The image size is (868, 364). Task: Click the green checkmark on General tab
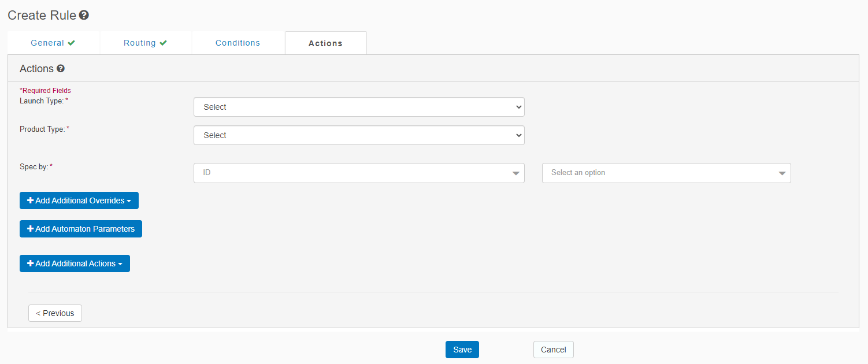[x=71, y=43]
